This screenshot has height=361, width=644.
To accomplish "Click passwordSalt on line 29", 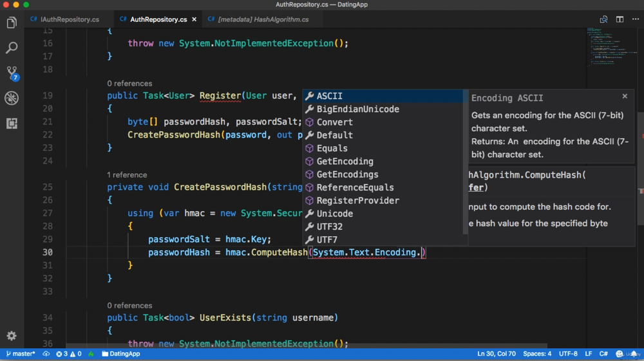I will pos(178,239).
